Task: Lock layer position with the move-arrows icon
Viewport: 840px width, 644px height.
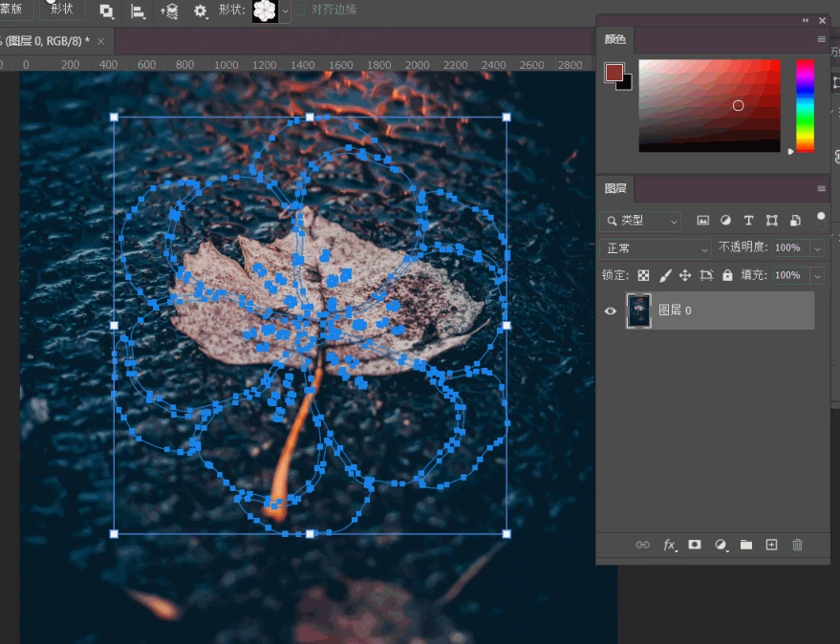Action: click(684, 275)
